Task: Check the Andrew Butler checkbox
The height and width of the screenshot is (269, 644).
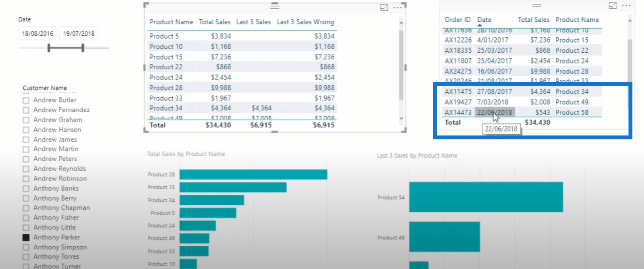Action: point(26,100)
